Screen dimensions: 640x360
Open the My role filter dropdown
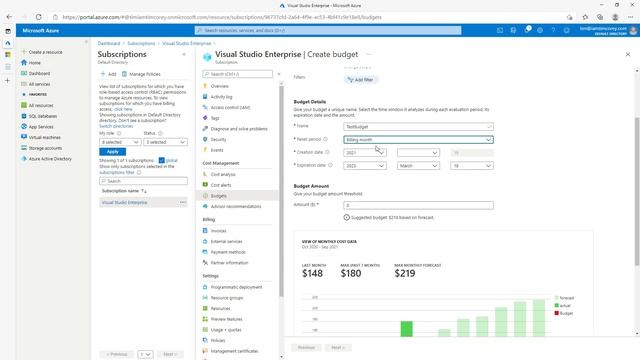120,142
